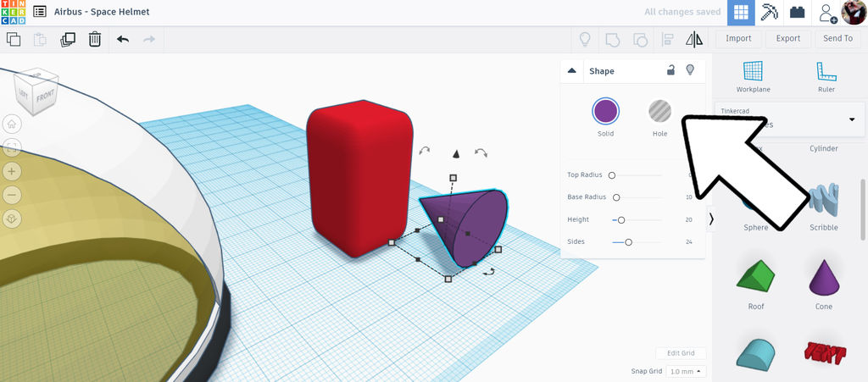
Task: Click the Copy toolbar icon
Action: coord(14,39)
